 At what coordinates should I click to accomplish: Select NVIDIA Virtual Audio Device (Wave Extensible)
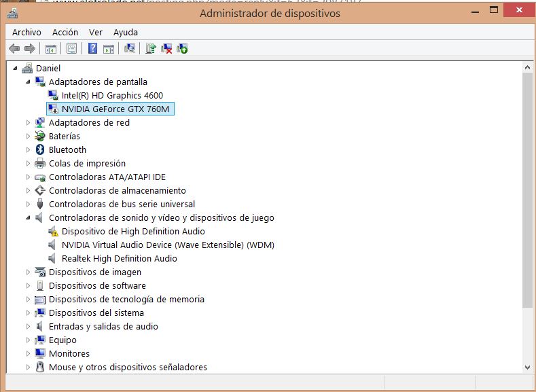pyautogui.click(x=168, y=245)
